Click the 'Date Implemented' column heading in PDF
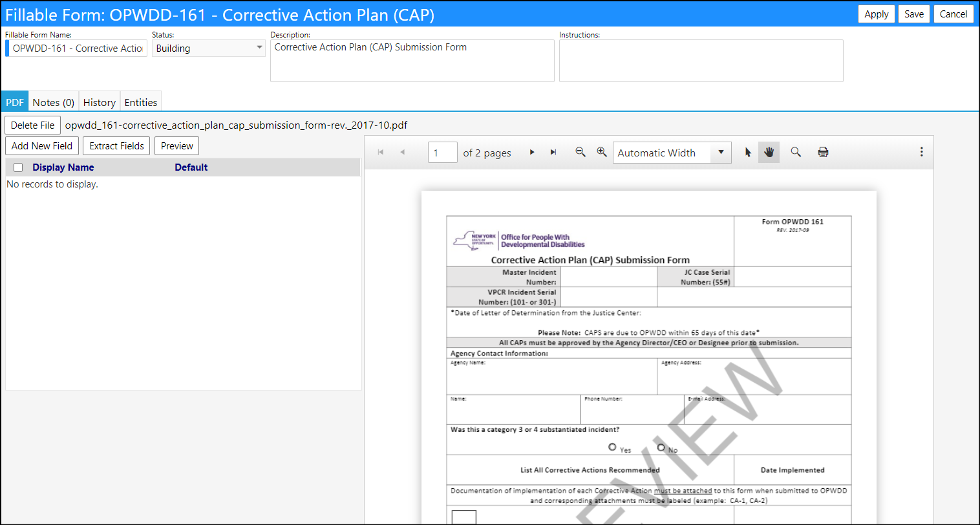This screenshot has width=980, height=525. click(793, 470)
